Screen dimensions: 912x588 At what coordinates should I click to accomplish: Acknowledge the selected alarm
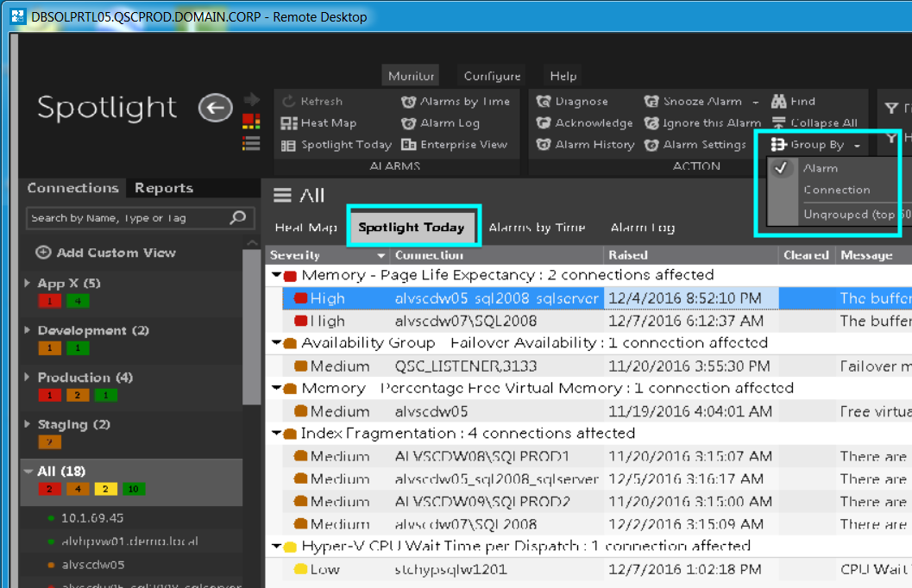(x=584, y=122)
